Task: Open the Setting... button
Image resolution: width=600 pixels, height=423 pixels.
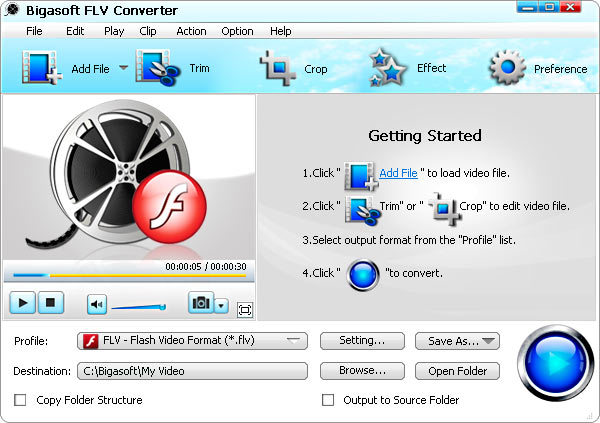Action: [x=362, y=341]
